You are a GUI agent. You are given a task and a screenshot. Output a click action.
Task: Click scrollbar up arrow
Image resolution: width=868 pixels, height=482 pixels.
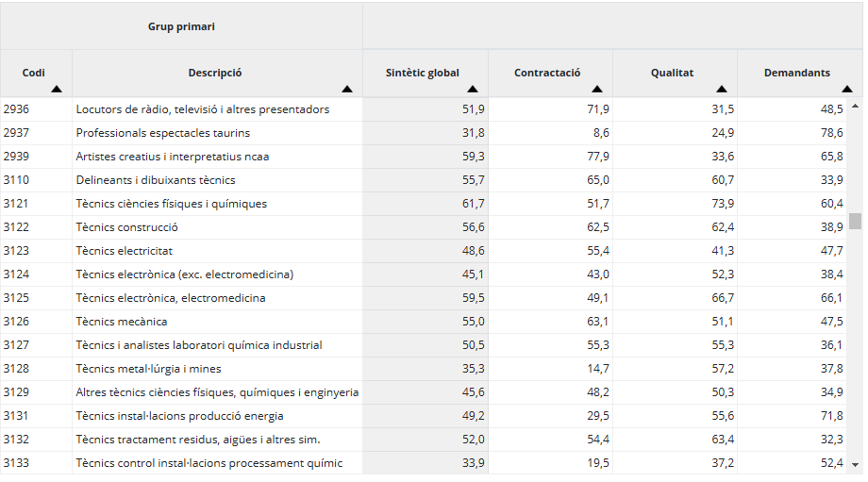pos(855,106)
